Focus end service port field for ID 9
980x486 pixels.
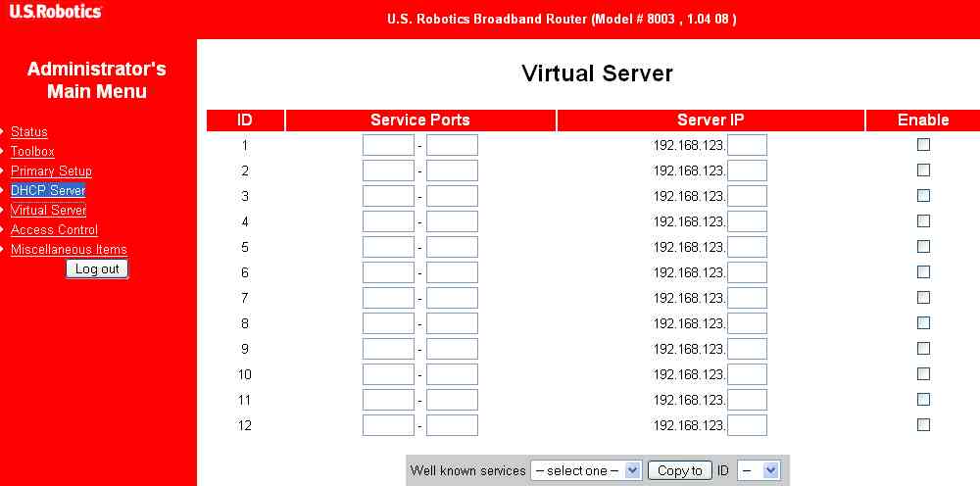[x=452, y=349]
